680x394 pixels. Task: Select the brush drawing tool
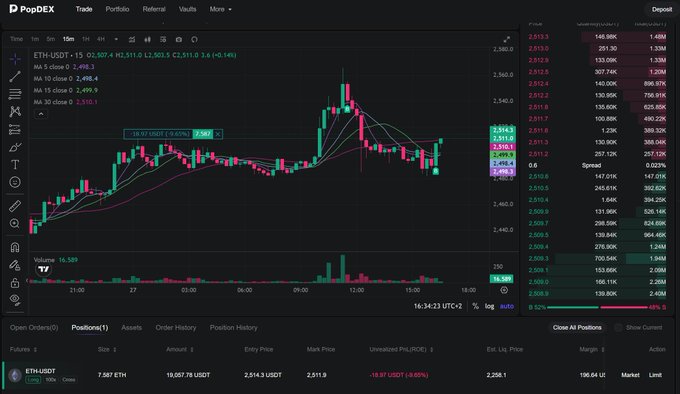pos(15,147)
